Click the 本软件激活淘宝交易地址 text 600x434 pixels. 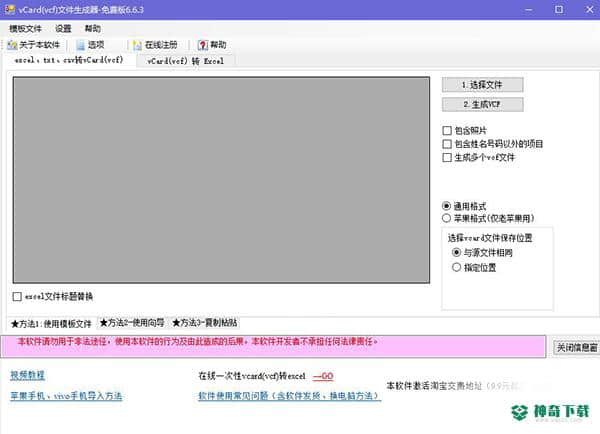(434, 386)
